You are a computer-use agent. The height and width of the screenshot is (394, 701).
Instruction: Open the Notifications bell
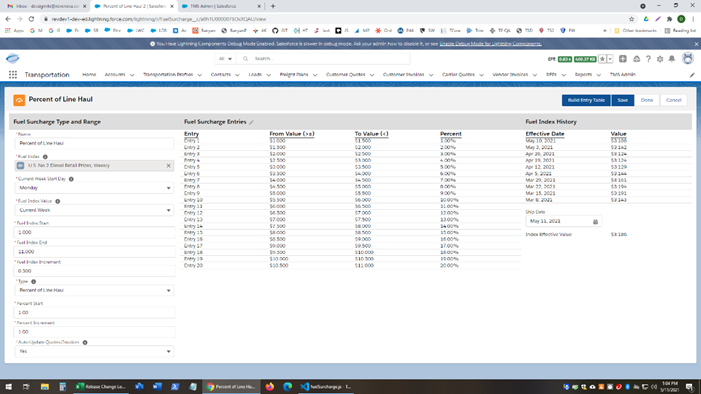671,59
